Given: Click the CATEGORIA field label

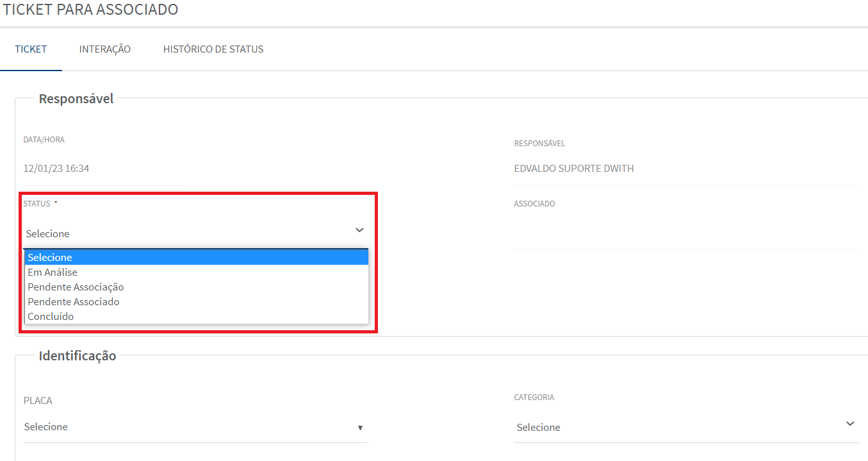Looking at the screenshot, I should click(x=534, y=398).
